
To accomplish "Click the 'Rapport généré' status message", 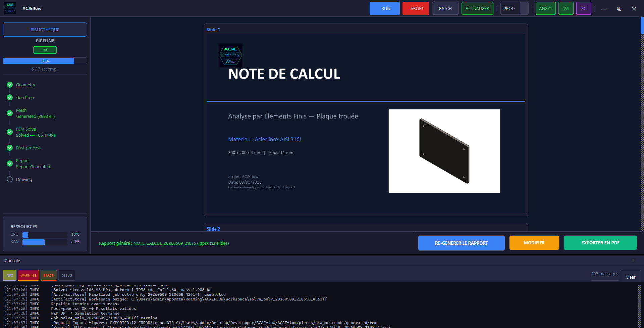I will pos(164,243).
